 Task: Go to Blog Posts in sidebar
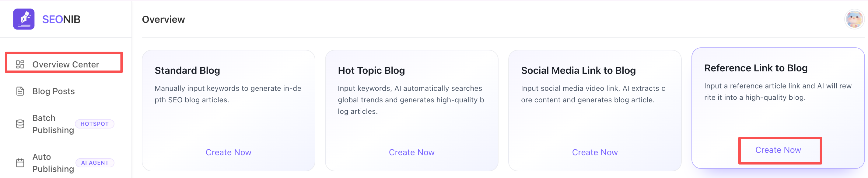[54, 91]
